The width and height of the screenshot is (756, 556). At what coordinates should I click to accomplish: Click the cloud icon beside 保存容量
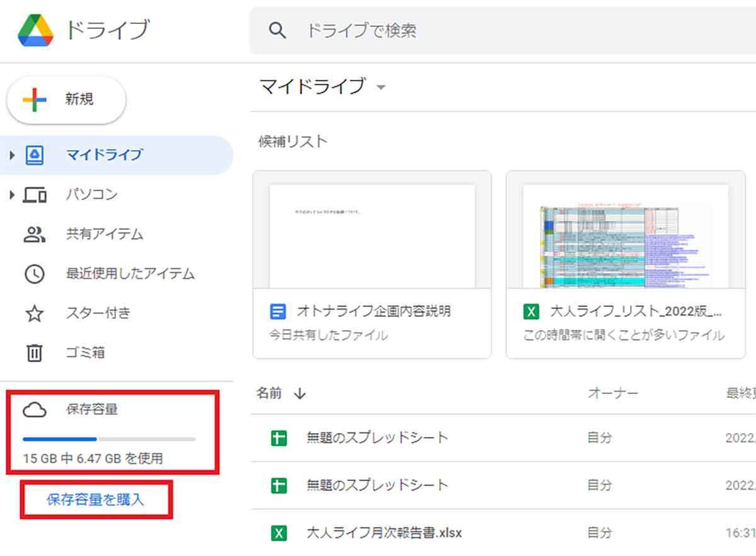pos(35,410)
